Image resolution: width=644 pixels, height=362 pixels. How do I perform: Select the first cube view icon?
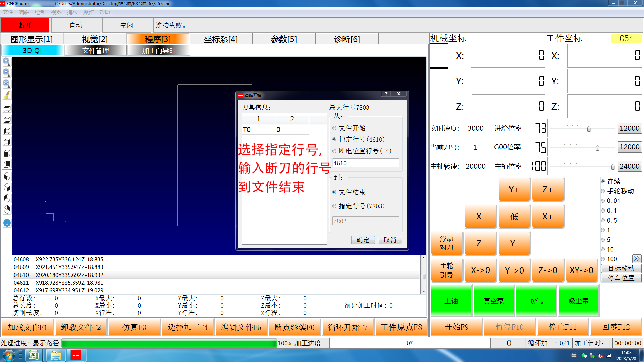(x=7, y=109)
